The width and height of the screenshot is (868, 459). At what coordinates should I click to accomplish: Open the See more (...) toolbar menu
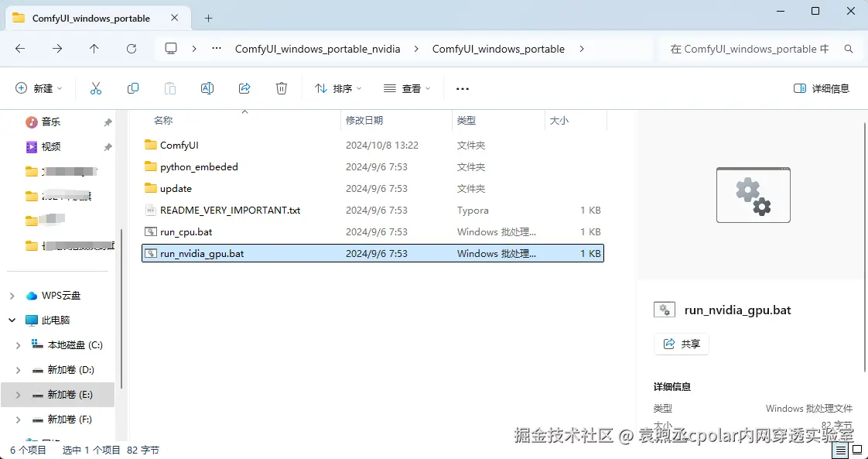462,87
